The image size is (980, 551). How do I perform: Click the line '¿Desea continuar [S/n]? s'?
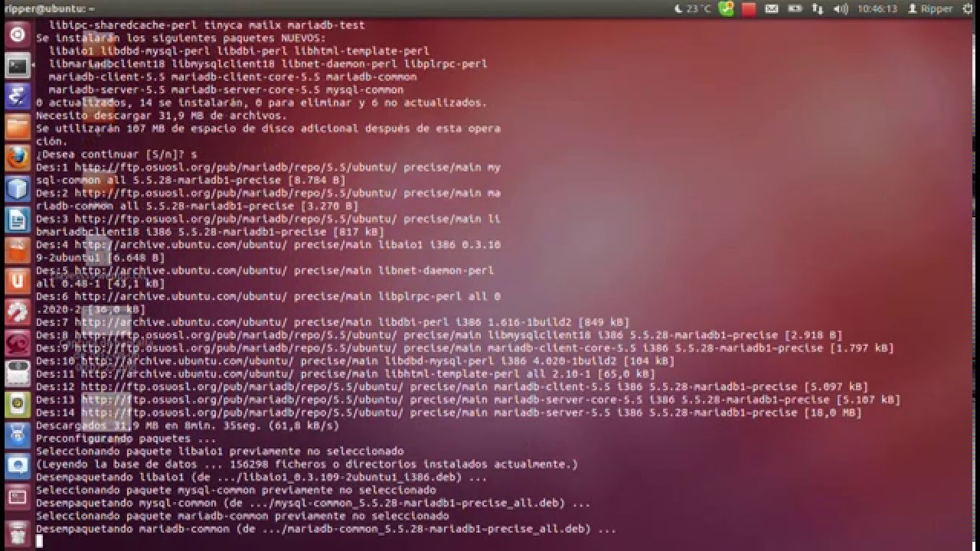[116, 154]
